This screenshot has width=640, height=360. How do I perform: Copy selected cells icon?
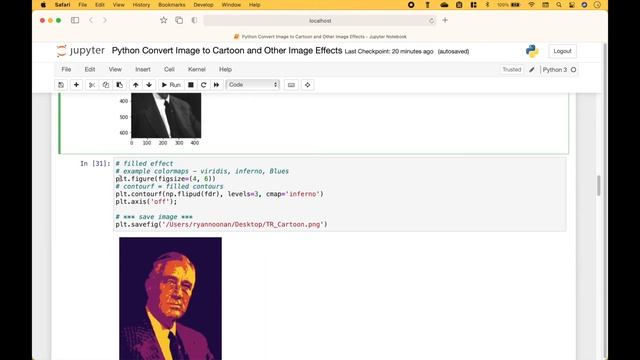tap(106, 85)
